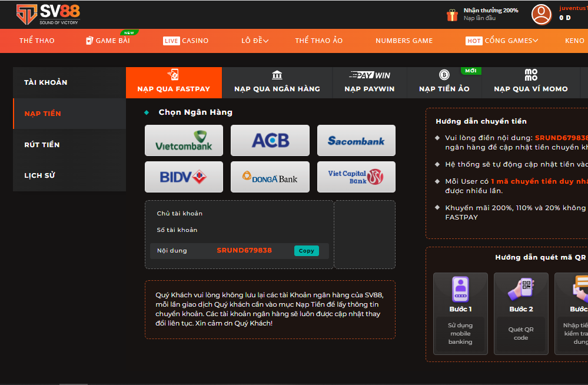The width and height of the screenshot is (588, 385).
Task: Open the Keno menu
Action: [x=574, y=41]
